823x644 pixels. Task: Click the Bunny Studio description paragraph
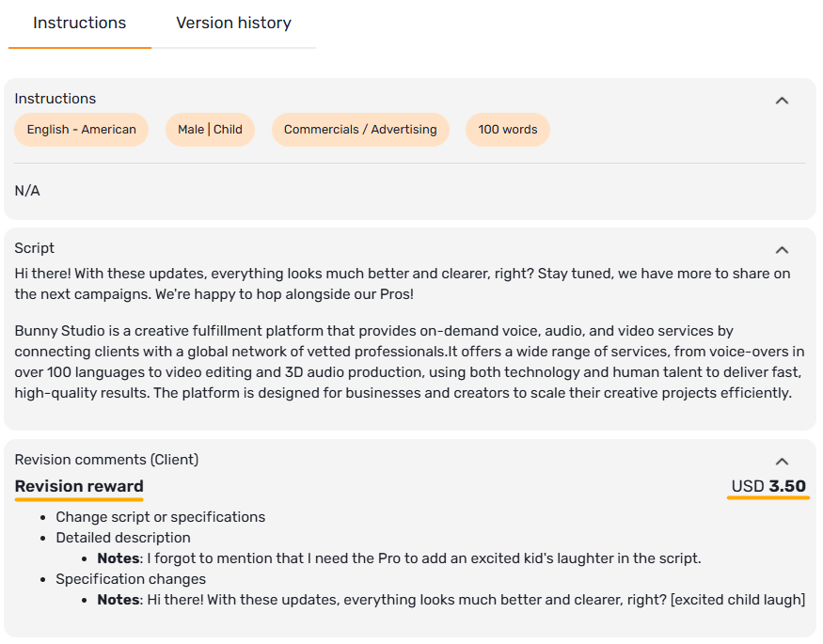[x=409, y=362]
